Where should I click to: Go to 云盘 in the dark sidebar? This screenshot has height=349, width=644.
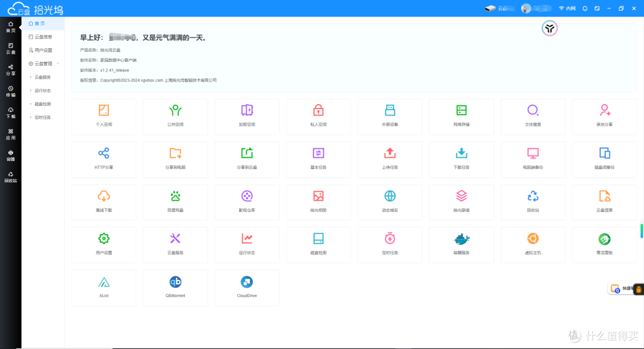tap(11, 48)
